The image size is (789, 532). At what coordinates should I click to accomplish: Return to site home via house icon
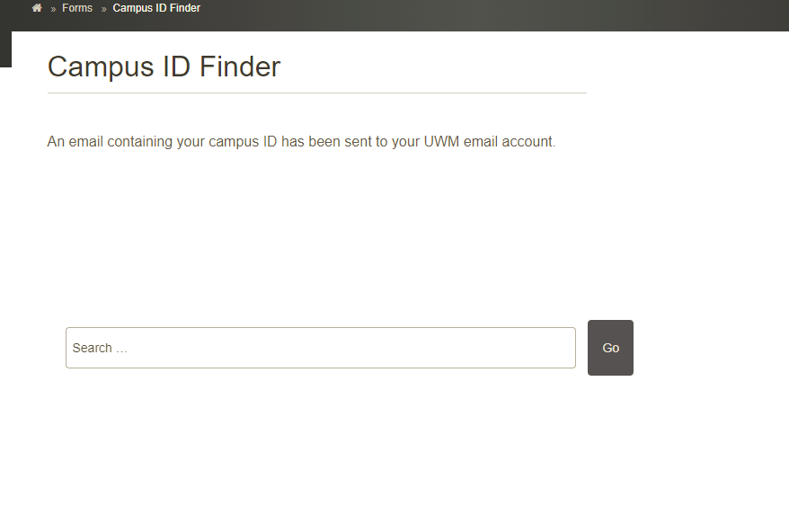click(x=37, y=8)
